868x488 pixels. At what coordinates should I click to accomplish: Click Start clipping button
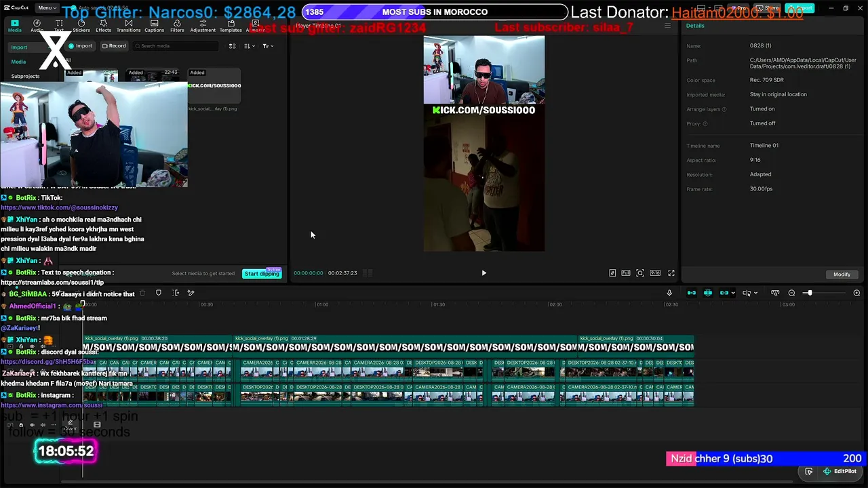262,273
